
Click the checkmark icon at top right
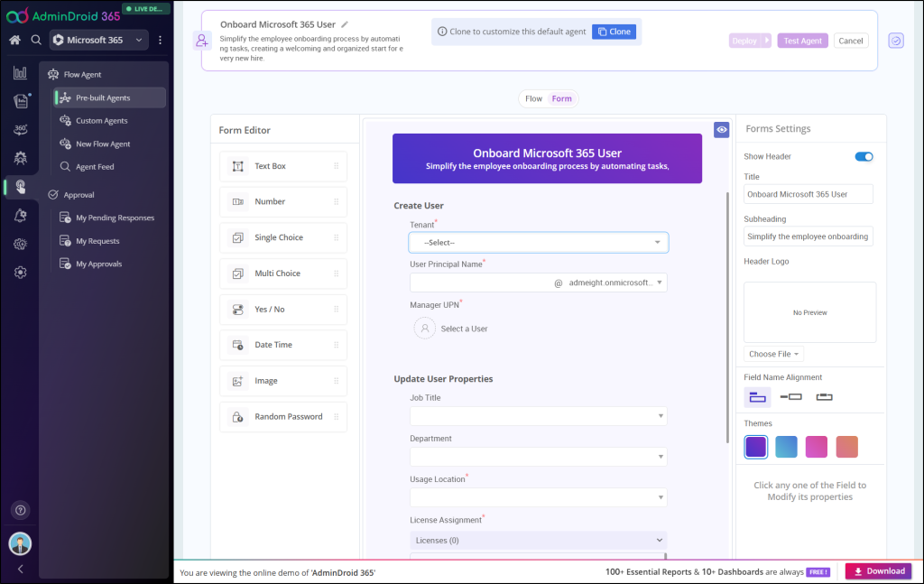[x=896, y=41]
